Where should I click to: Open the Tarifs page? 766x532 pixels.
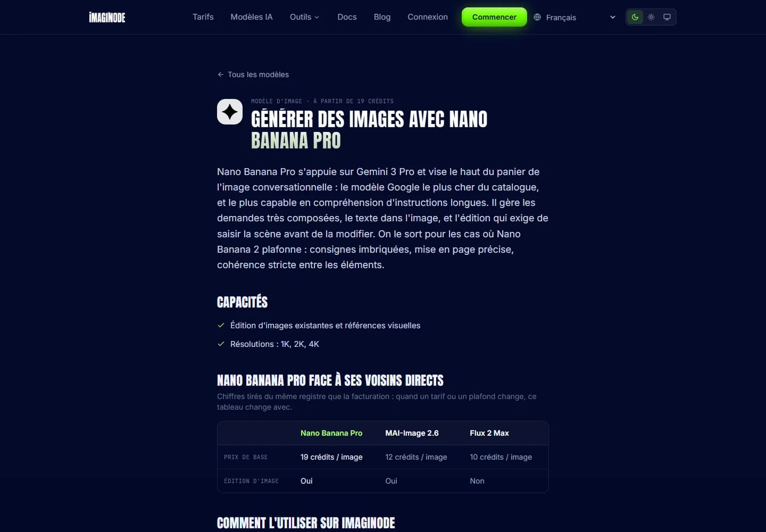tap(203, 17)
